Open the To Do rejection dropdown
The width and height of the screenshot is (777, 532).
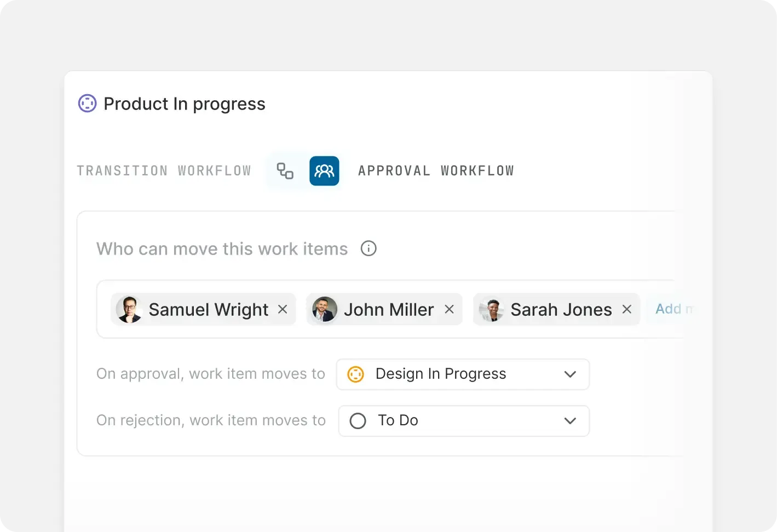(464, 421)
